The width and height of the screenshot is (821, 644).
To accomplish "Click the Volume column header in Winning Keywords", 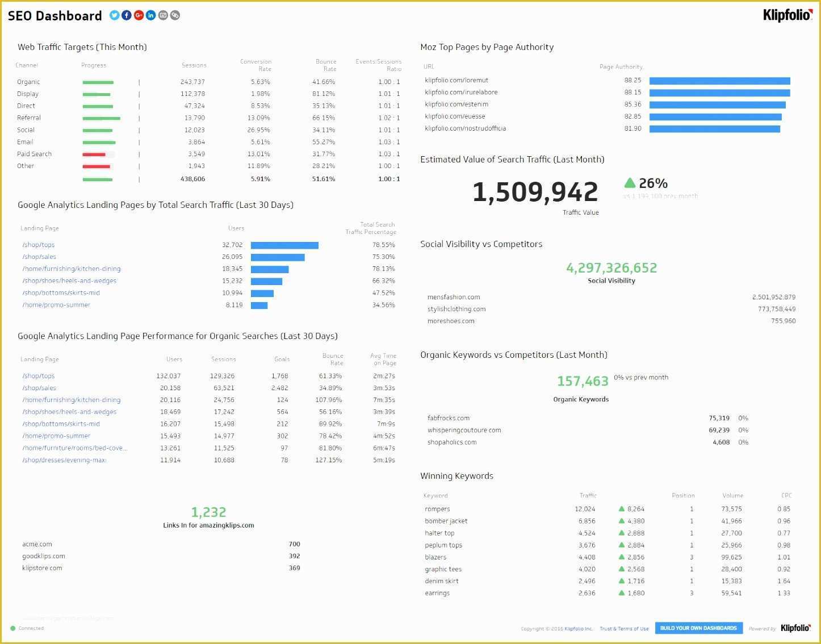I will [x=732, y=496].
